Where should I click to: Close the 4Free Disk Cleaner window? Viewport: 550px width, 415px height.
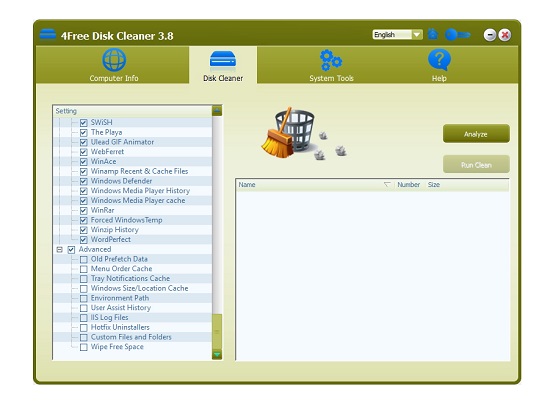(505, 35)
